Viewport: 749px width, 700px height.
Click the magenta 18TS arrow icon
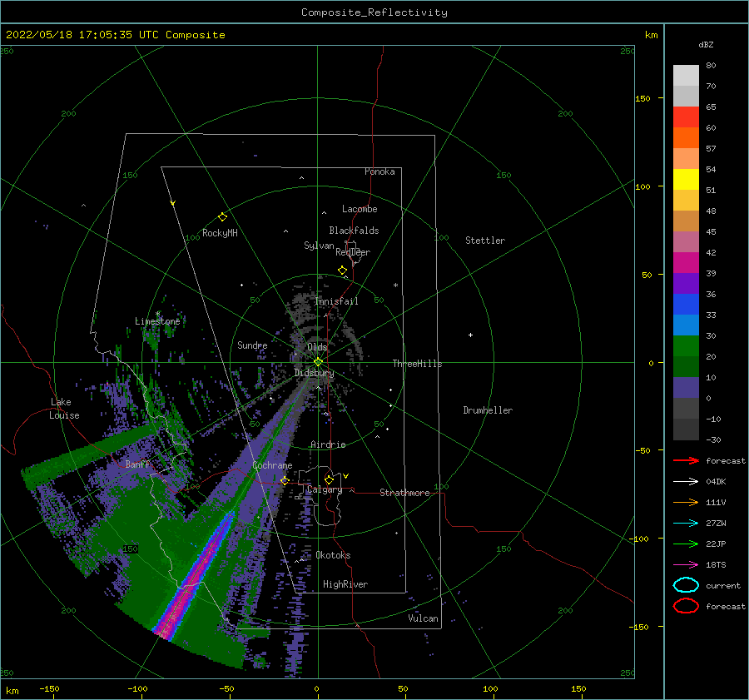pos(686,565)
